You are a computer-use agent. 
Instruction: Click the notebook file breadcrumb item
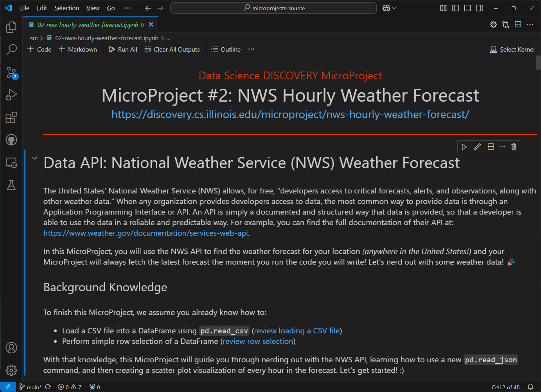pos(103,38)
